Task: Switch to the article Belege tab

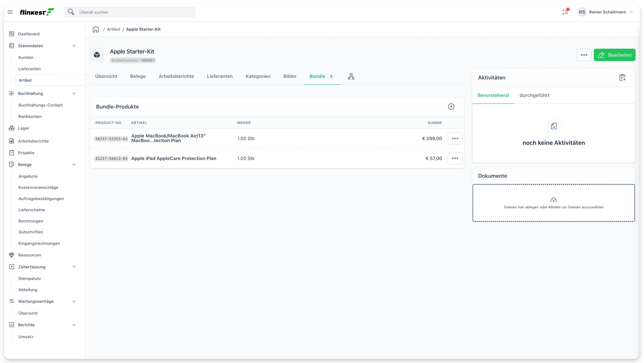Action: pos(138,76)
